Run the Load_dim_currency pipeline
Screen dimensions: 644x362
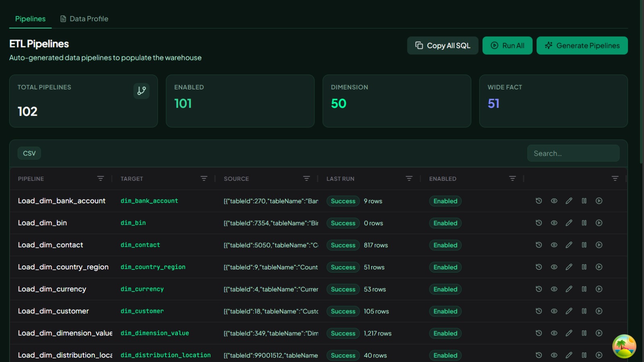tap(599, 289)
